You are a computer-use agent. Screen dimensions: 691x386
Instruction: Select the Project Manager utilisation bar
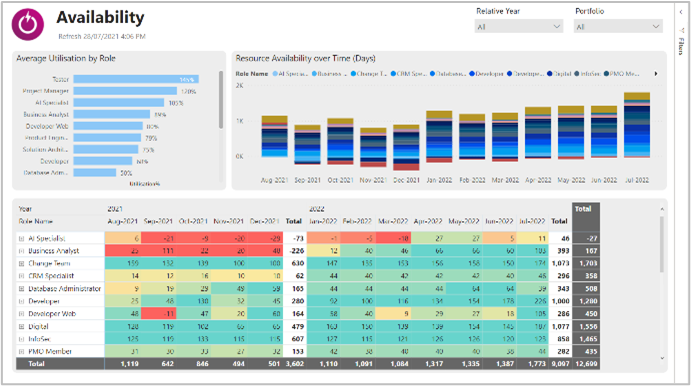pyautogui.click(x=125, y=91)
